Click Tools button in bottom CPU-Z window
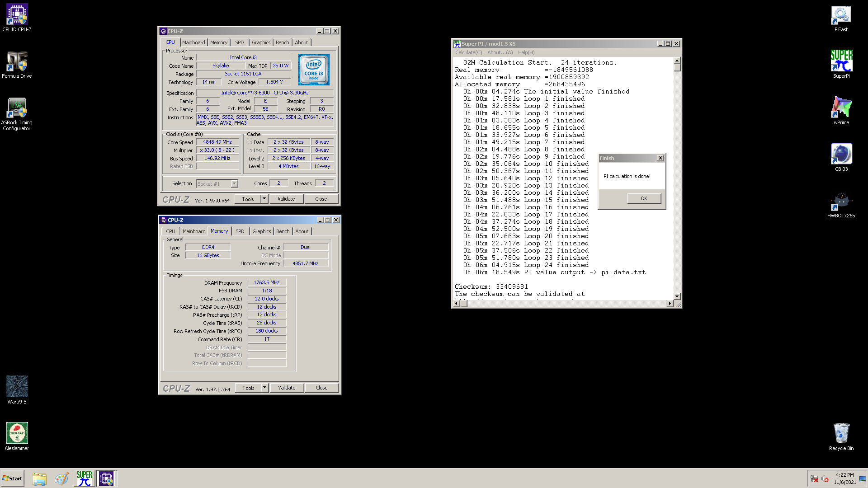Image resolution: width=868 pixels, height=488 pixels. click(248, 388)
